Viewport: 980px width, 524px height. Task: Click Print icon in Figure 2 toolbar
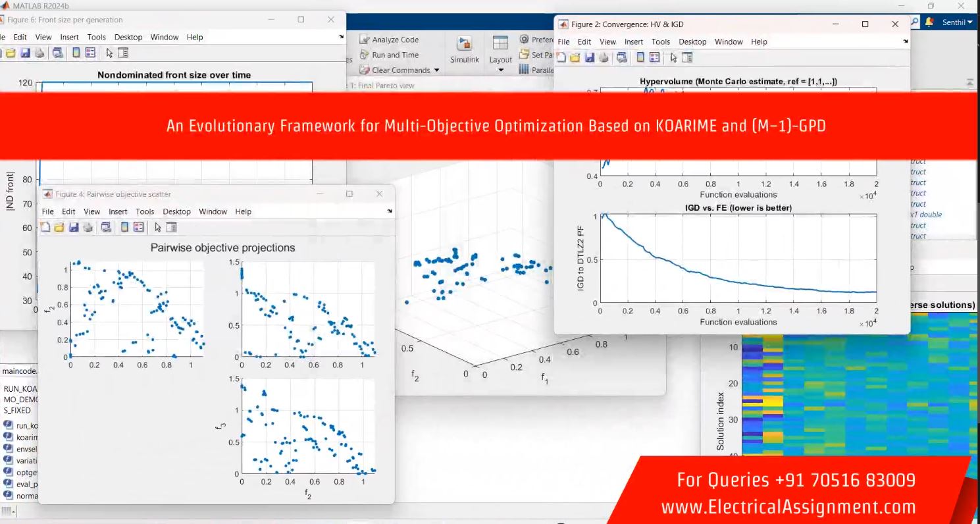[604, 58]
